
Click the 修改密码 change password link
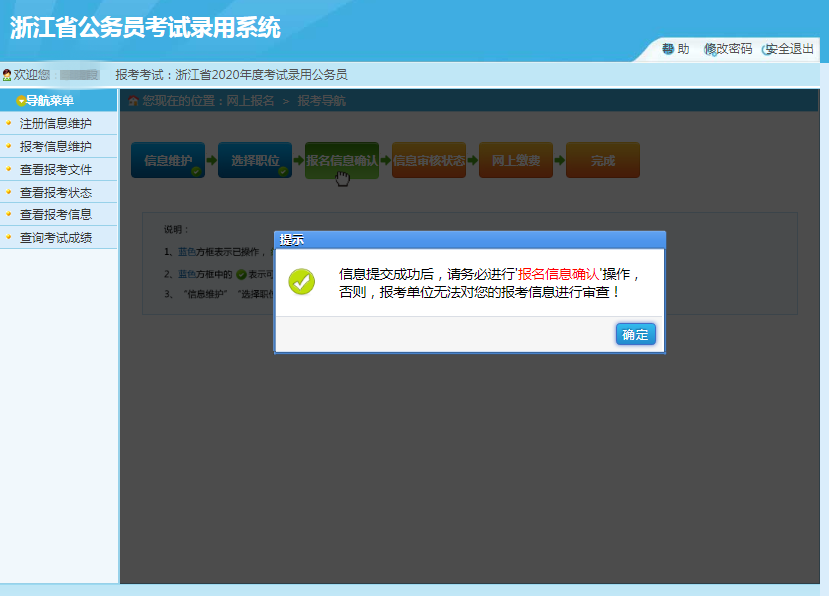[728, 49]
